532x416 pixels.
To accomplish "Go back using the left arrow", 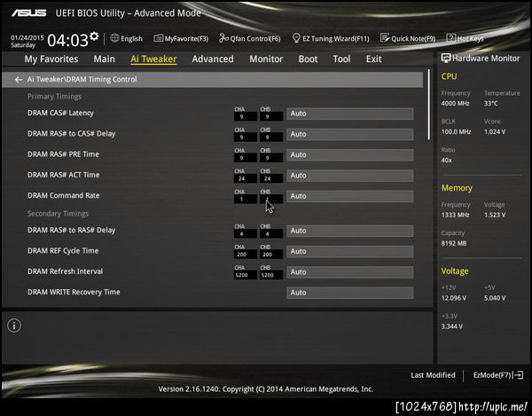I will point(19,80).
